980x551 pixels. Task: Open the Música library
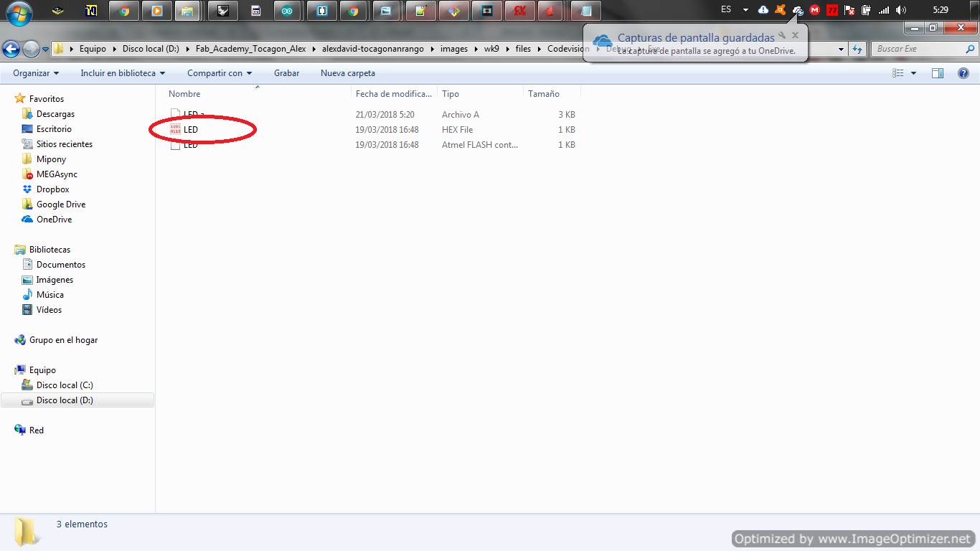[50, 295]
